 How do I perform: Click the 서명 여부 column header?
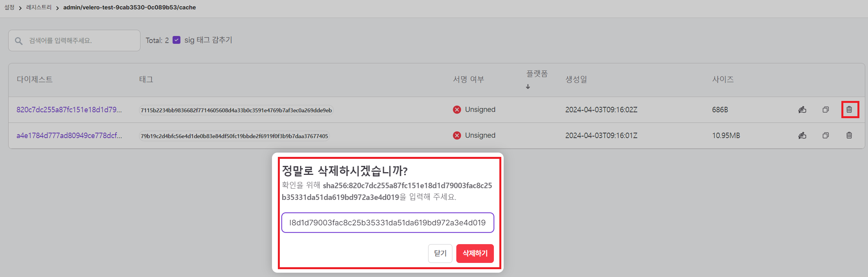(x=469, y=79)
